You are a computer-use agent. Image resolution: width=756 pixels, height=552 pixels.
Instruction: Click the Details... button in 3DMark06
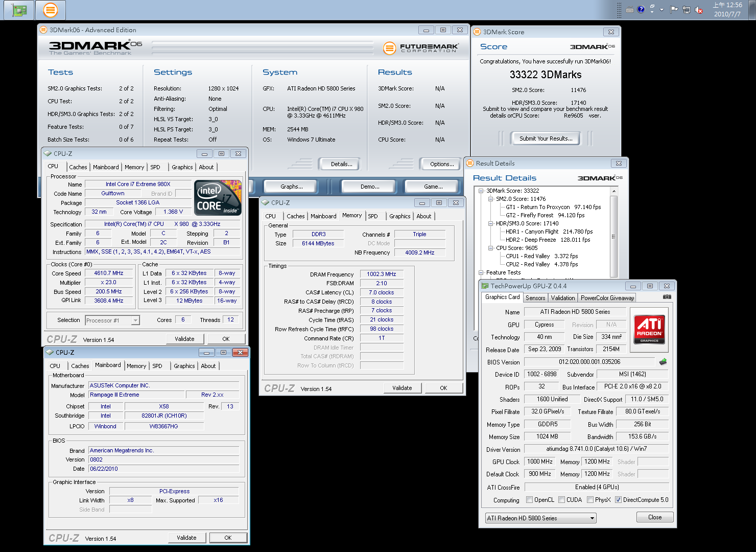point(339,164)
